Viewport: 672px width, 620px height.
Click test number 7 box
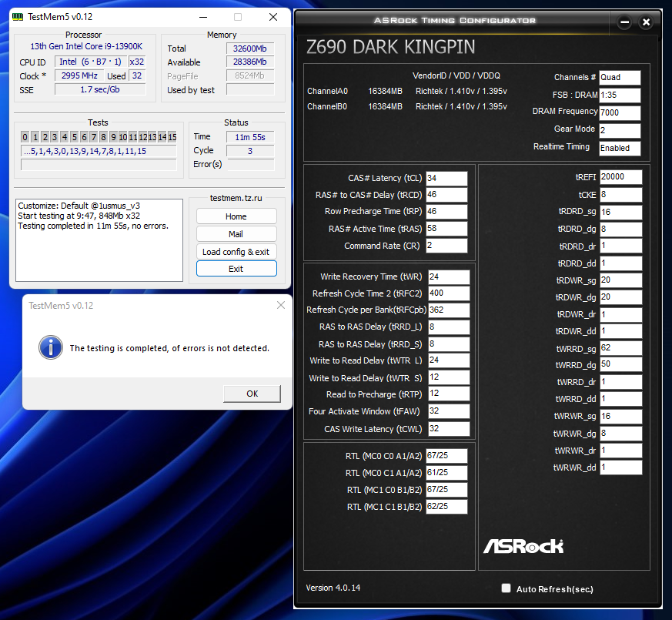click(x=93, y=137)
